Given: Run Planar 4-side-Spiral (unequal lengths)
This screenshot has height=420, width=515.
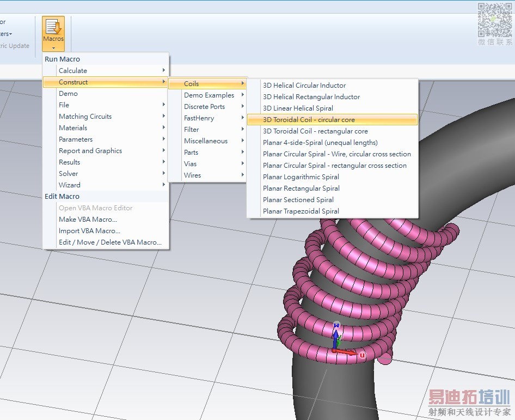Looking at the screenshot, I should (333, 143).
